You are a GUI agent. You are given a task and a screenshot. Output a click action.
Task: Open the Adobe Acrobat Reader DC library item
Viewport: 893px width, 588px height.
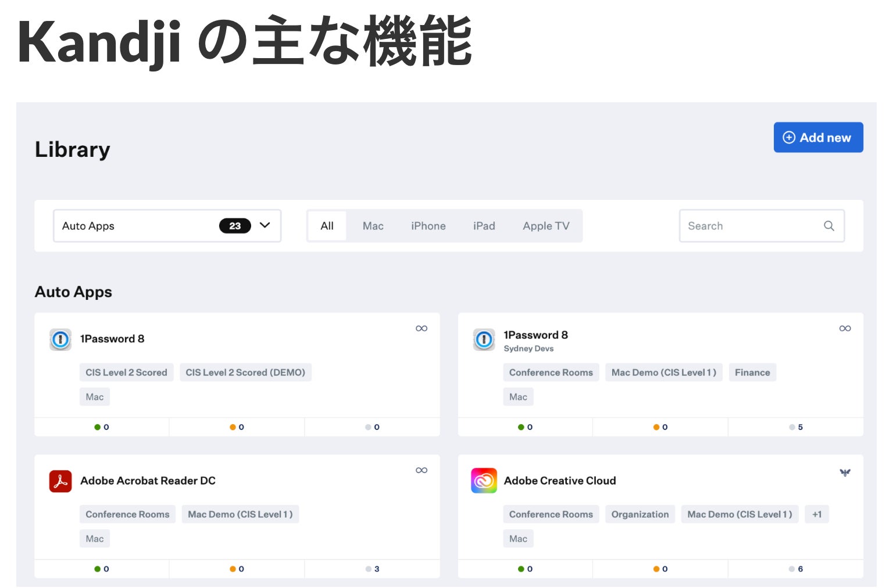point(148,481)
